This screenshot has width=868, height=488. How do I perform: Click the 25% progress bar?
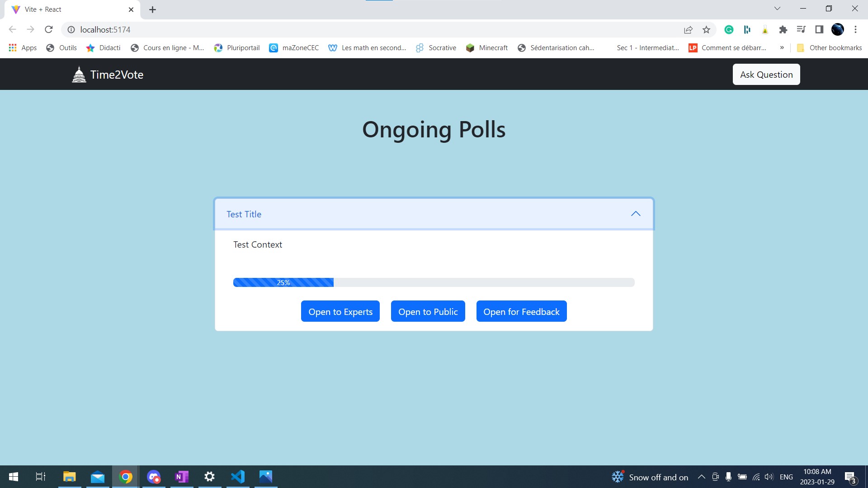tap(283, 282)
